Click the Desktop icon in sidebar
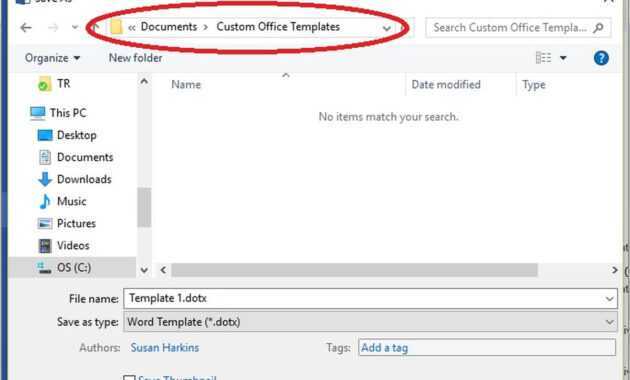 (x=45, y=135)
